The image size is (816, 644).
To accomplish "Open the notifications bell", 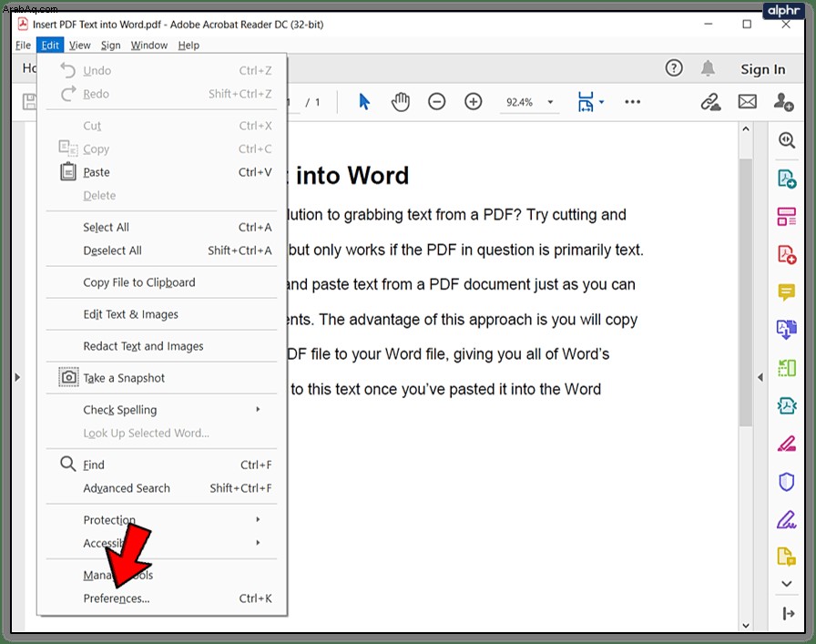I will (x=708, y=68).
